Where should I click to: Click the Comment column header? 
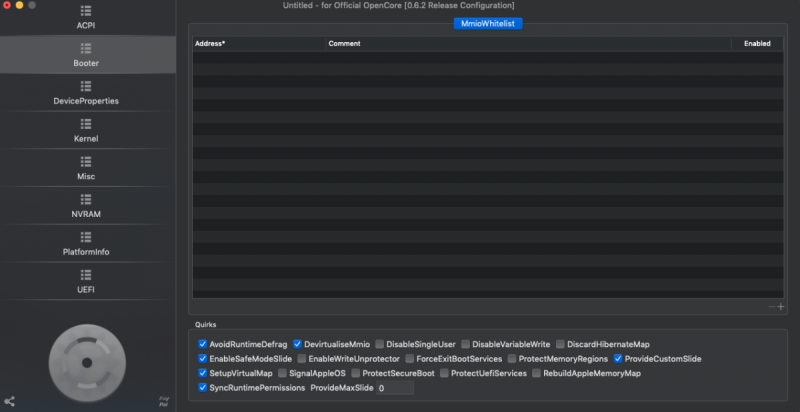pyautogui.click(x=528, y=43)
